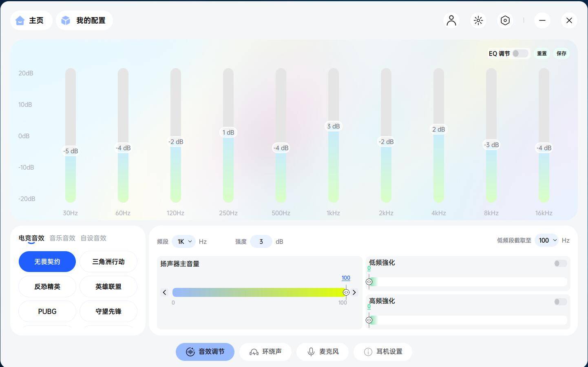
Task: Choose the 无畏契约 preset
Action: [47, 262]
